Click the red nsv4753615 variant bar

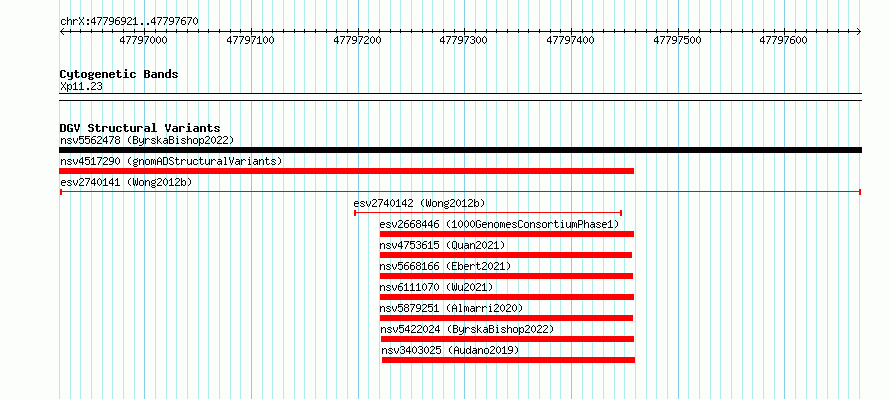point(506,255)
